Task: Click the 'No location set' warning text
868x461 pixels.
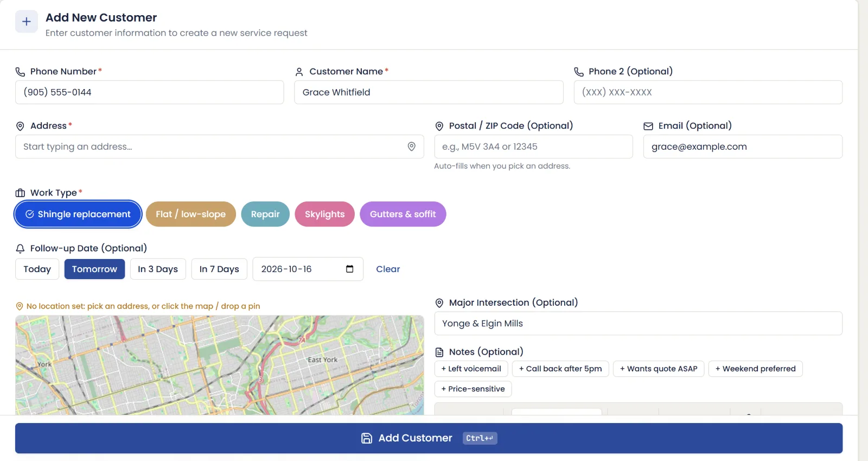Action: point(143,306)
